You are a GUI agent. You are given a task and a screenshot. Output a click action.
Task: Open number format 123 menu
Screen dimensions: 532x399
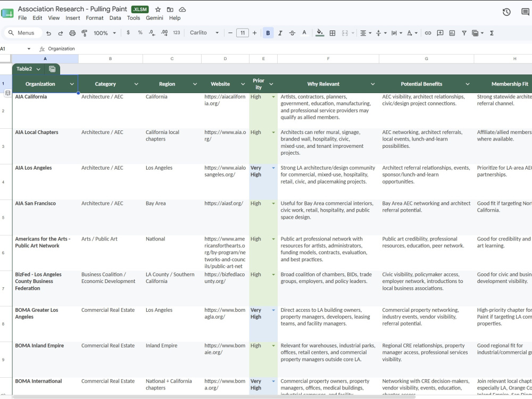177,32
